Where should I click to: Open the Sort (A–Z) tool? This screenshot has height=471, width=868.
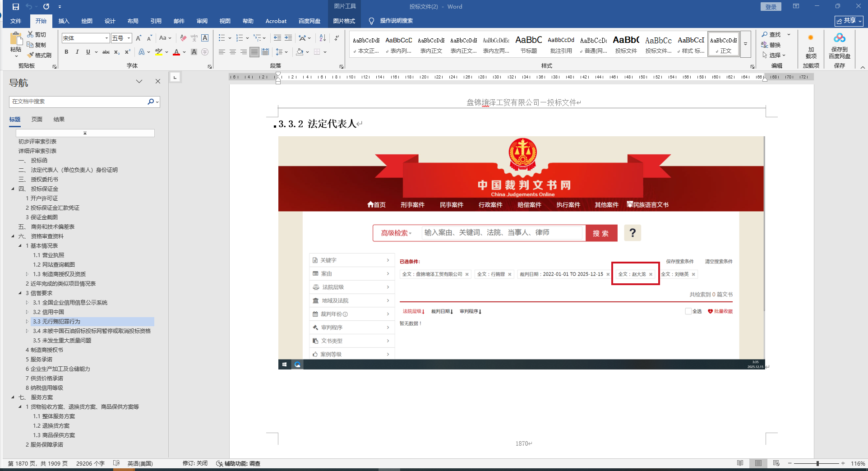click(323, 38)
